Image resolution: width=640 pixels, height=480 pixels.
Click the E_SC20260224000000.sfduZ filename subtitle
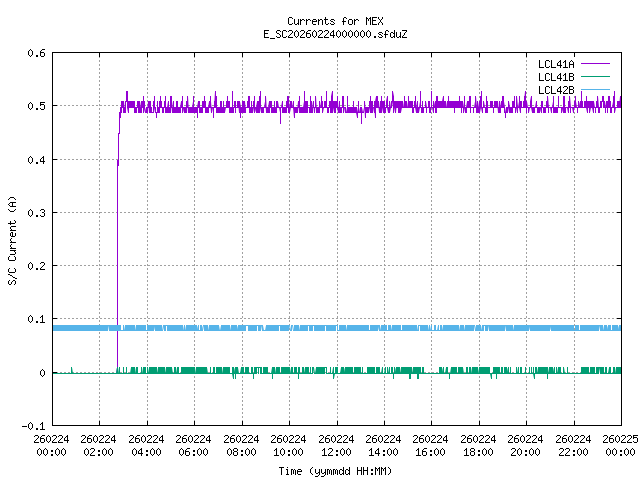(335, 34)
